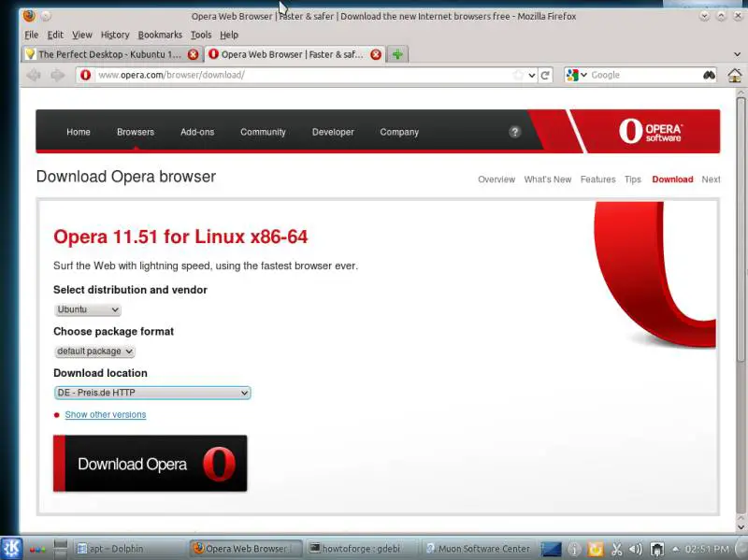
Task: Switch to Muon Software Center taskbar window
Action: point(478,549)
